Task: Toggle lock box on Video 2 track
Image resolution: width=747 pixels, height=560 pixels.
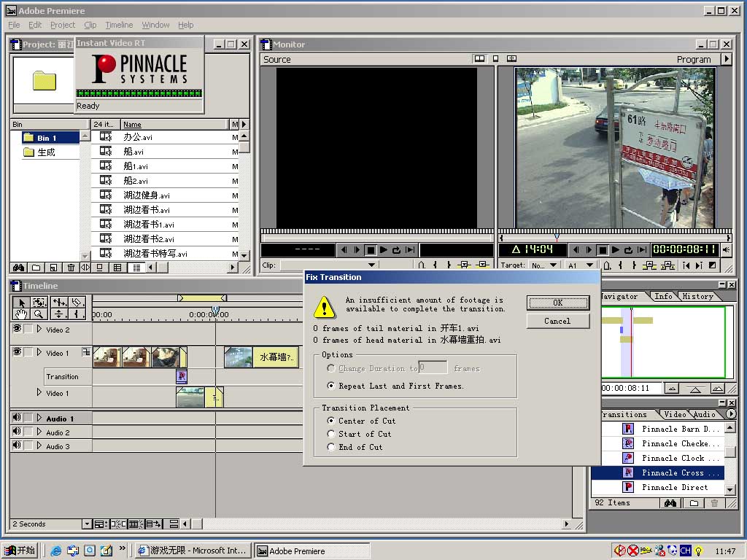Action: (28, 329)
